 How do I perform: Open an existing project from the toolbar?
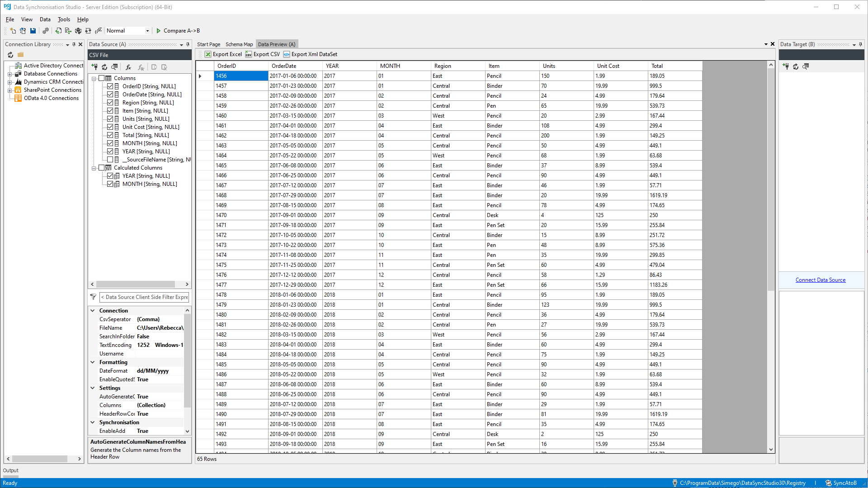tap(23, 31)
